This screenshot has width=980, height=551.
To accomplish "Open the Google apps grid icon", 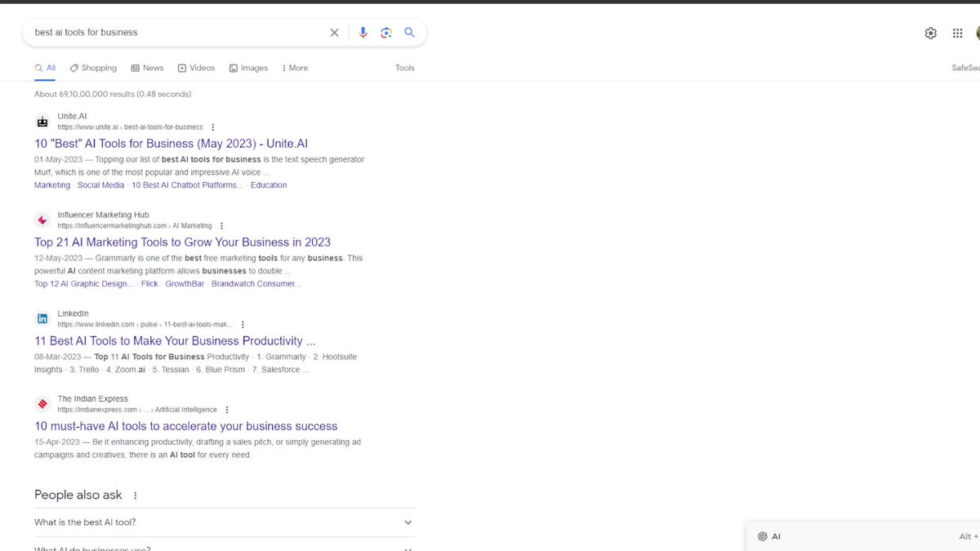I will [x=957, y=33].
